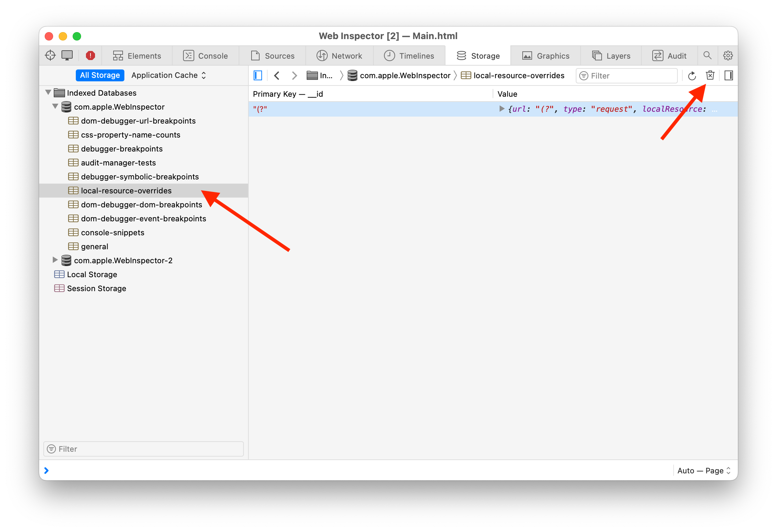
Task: Focus the sidebar bottom Filter field
Action: click(x=144, y=449)
